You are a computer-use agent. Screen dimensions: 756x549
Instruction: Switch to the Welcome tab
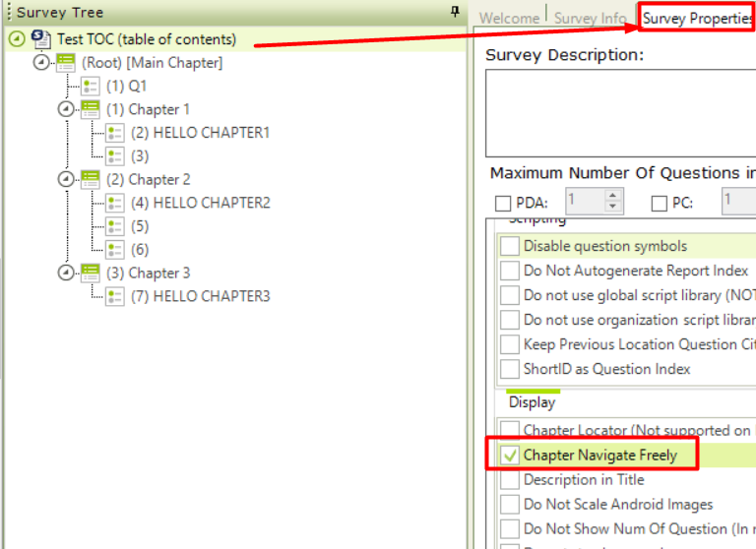509,19
